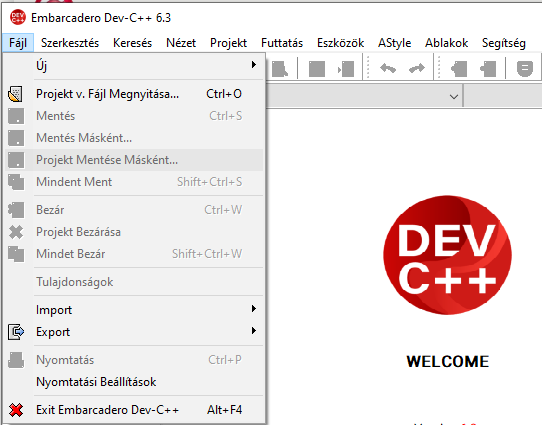
Task: Click the toolbar icon with small left arrow
Action: click(x=346, y=68)
